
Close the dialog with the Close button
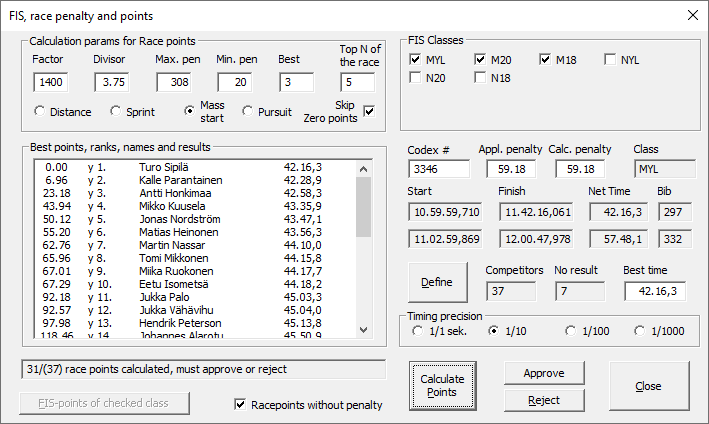[x=648, y=385]
